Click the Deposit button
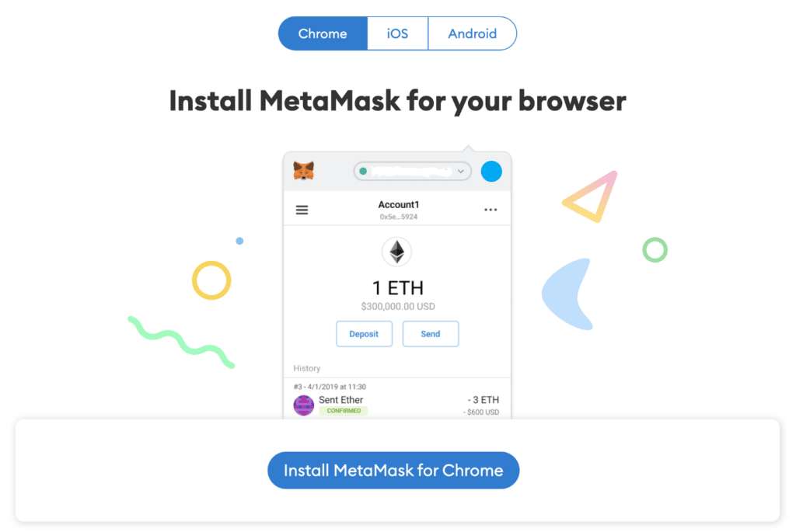 point(364,334)
